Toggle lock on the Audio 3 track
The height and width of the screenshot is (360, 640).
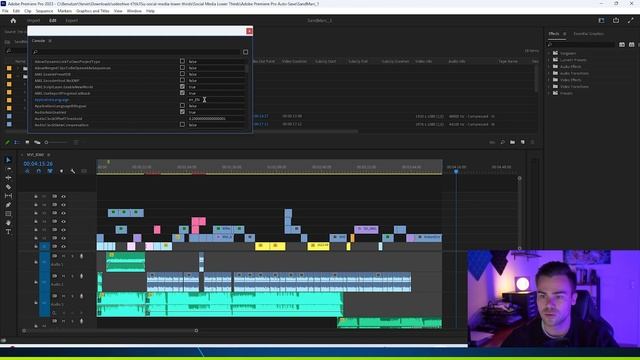click(36, 302)
